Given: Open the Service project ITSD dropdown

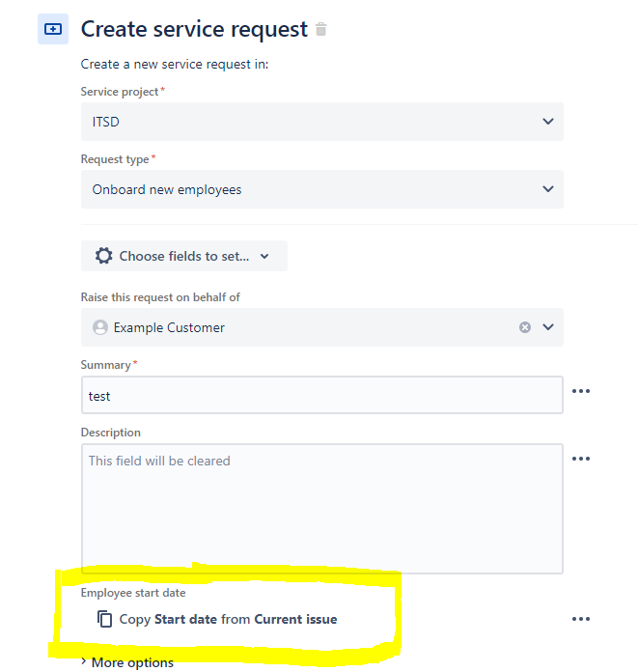Looking at the screenshot, I should coord(321,122).
